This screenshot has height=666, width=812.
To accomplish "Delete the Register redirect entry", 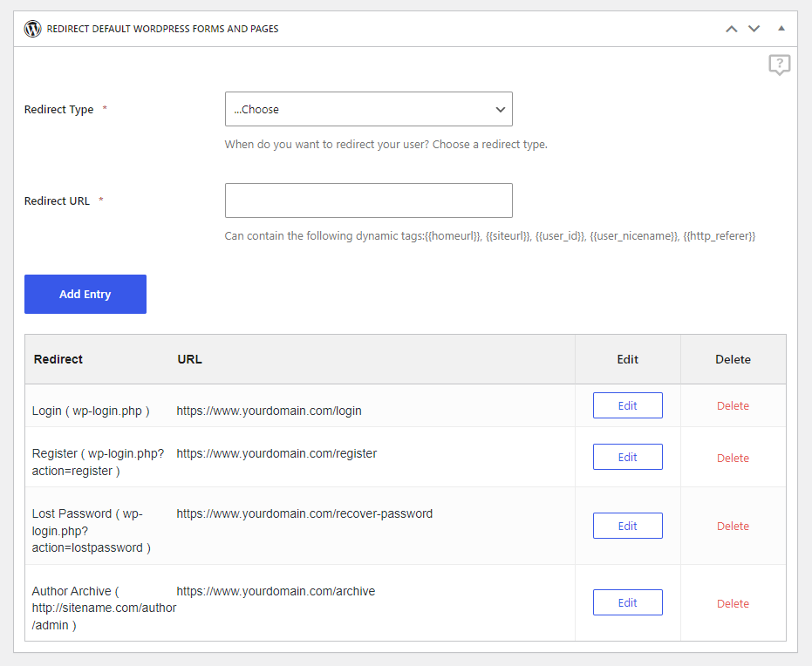I will click(x=733, y=458).
